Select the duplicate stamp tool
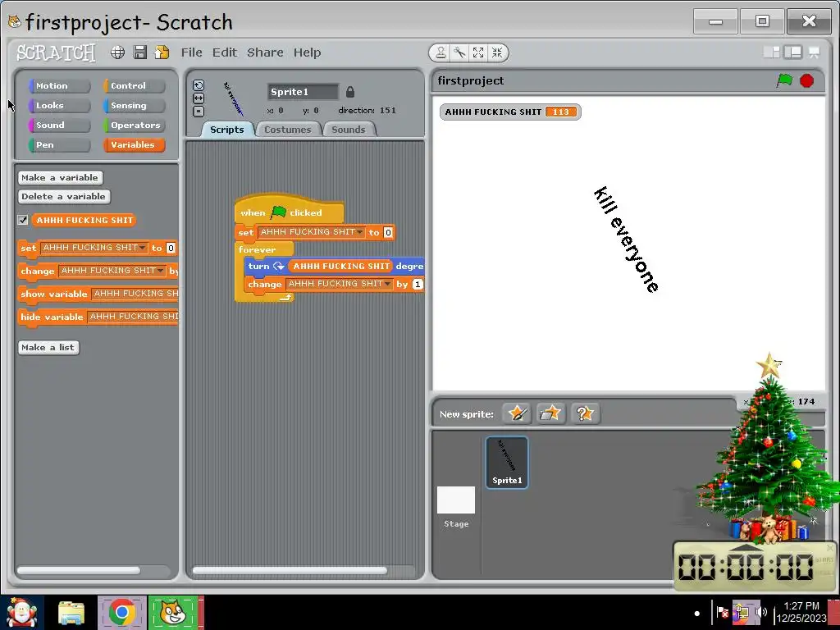Screen dimensions: 840x630 (441, 52)
